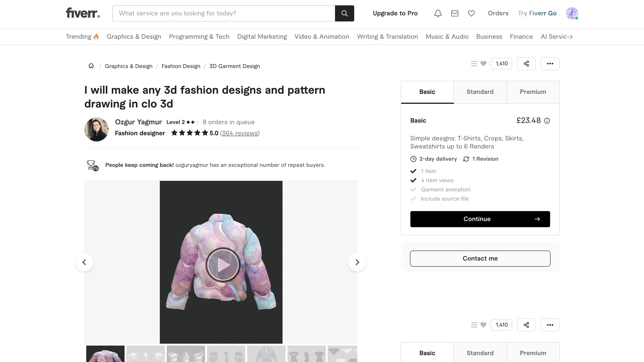
Task: Click the price info icon
Action: click(547, 121)
